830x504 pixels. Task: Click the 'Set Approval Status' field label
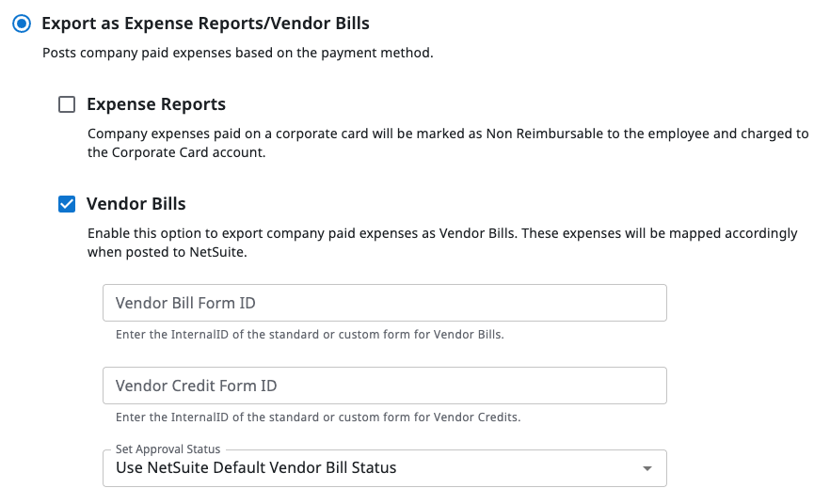168,449
